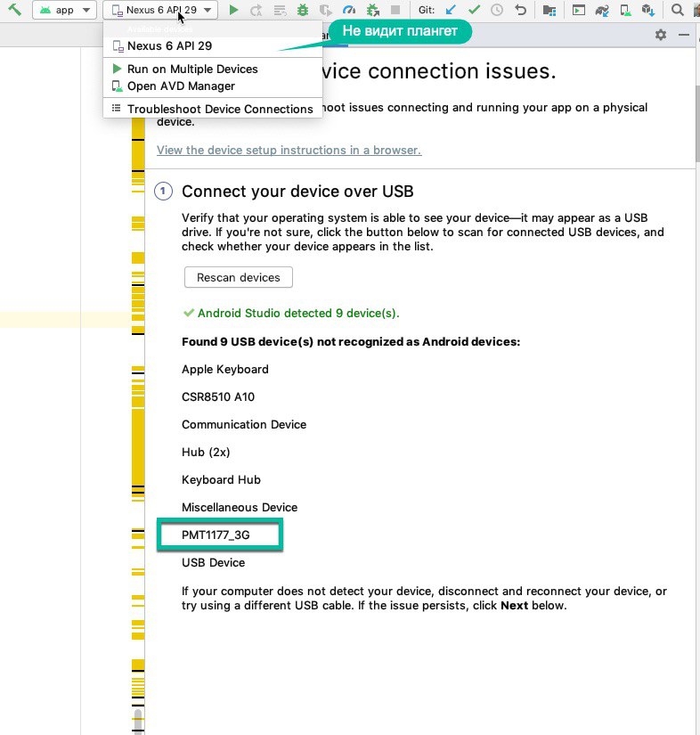Click the Communication Device entry
The width and height of the screenshot is (700, 735).
coord(244,425)
